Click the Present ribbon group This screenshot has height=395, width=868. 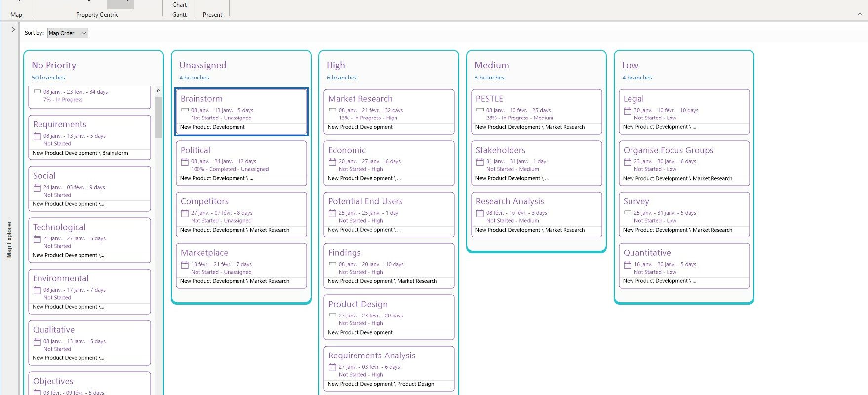[212, 15]
